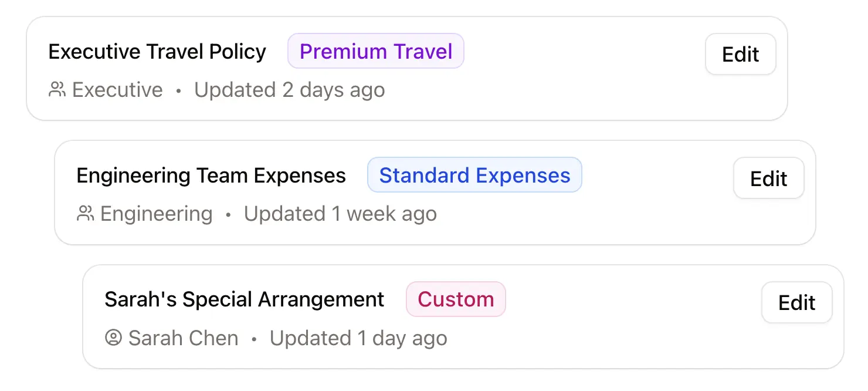This screenshot has width=868, height=391.
Task: Click the person icon beside Sarah Chen
Action: point(113,338)
